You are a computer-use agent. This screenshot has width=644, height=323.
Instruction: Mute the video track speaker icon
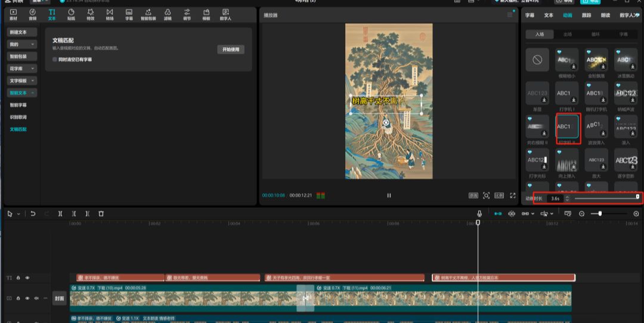point(36,298)
